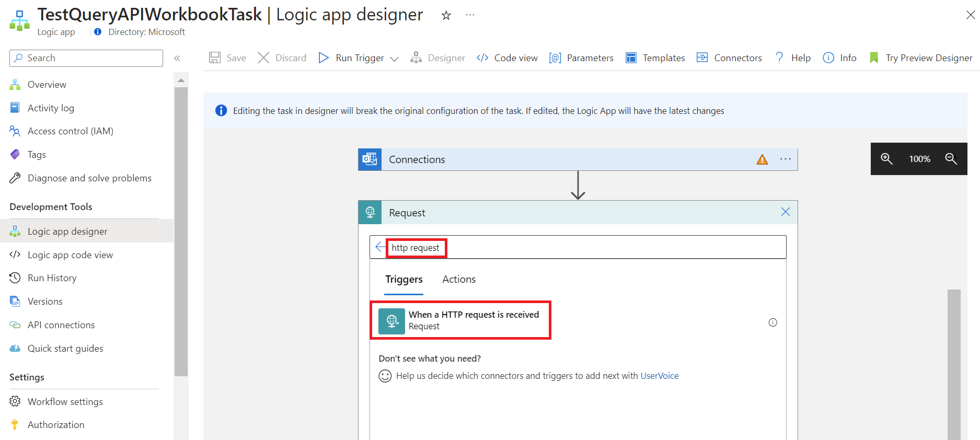Image resolution: width=980 pixels, height=440 pixels.
Task: Favorite the page with the star icon
Action: coord(446,16)
